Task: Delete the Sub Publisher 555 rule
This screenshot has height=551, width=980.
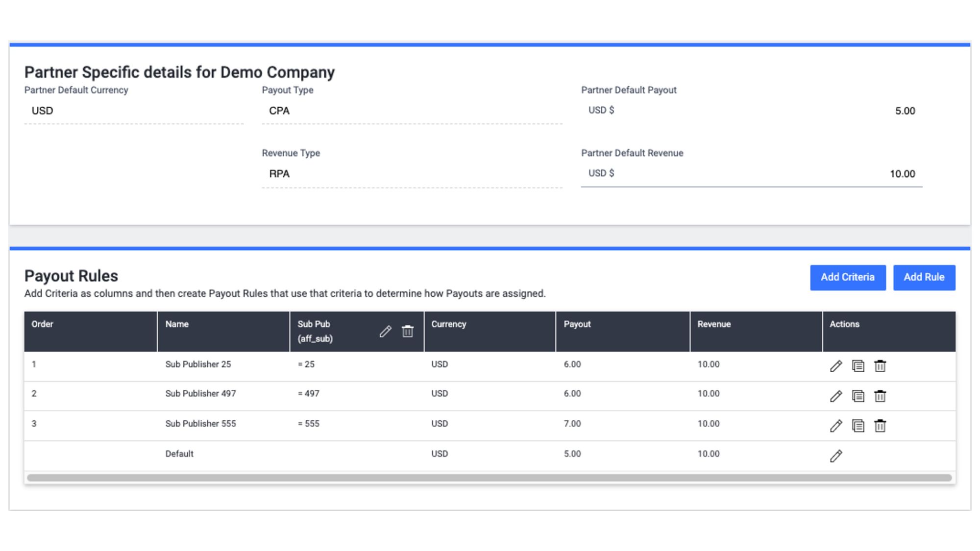Action: 880,426
